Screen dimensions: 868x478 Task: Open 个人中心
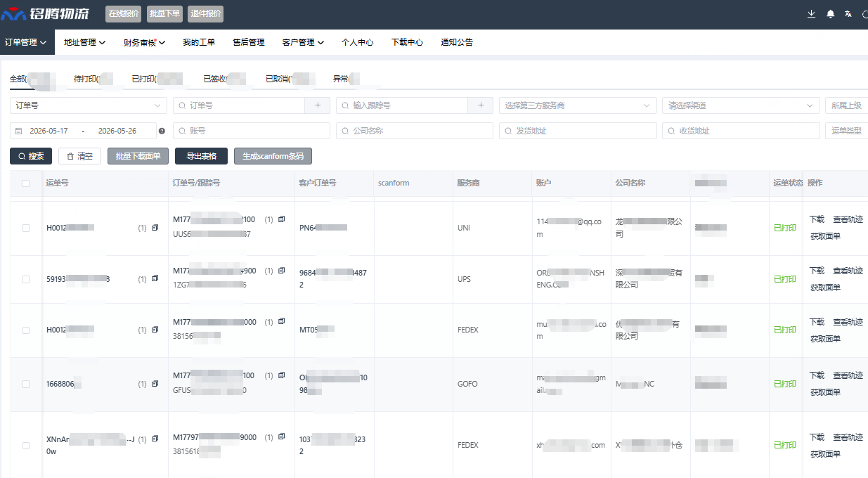(x=358, y=42)
